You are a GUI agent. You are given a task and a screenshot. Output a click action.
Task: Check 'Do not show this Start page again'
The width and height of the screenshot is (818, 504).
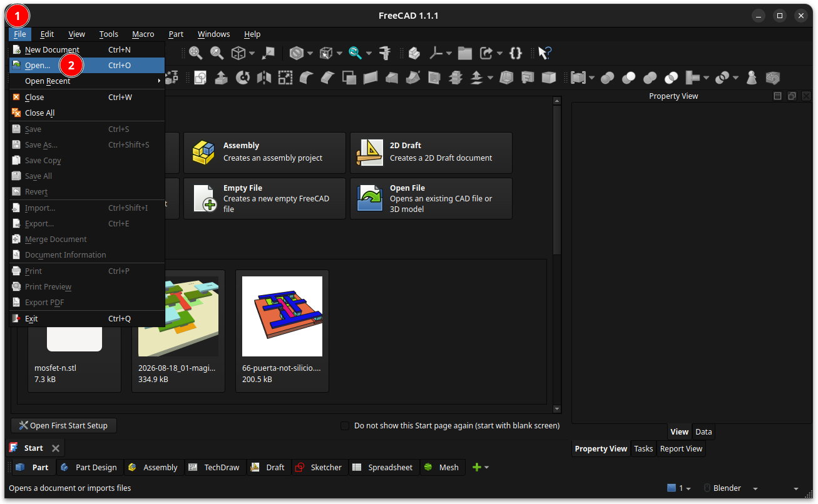pos(345,426)
